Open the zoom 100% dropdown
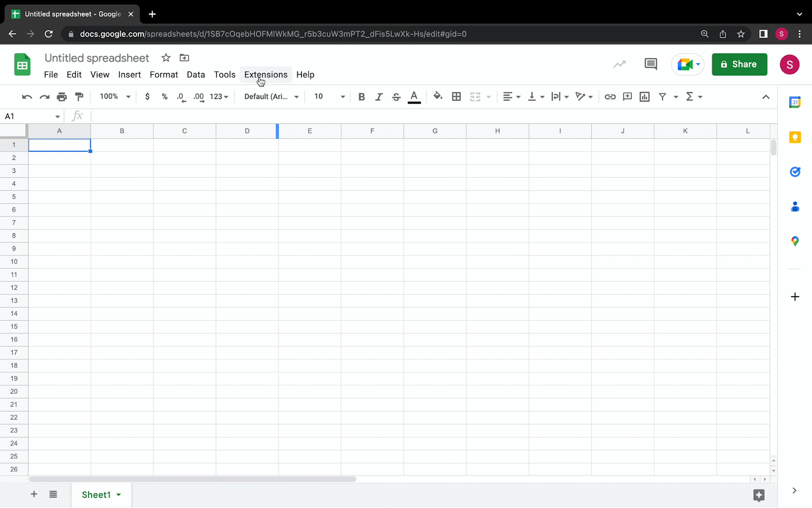This screenshot has height=508, width=812. click(x=115, y=97)
